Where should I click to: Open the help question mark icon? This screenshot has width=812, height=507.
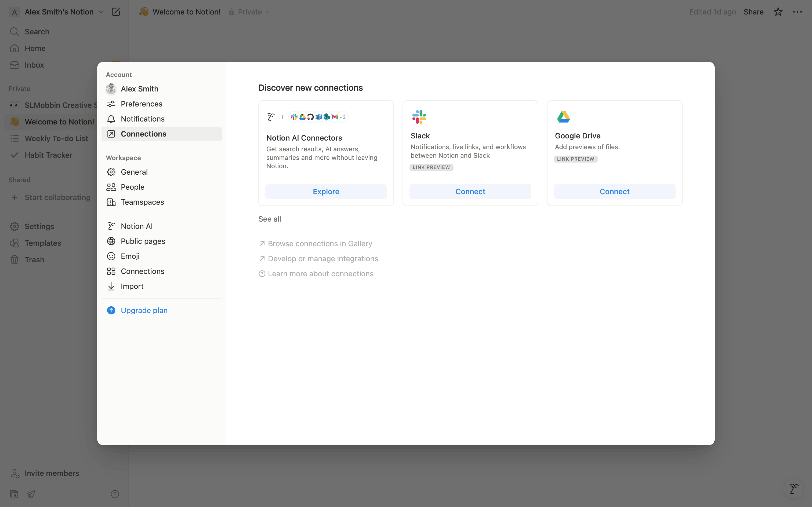[x=115, y=494]
